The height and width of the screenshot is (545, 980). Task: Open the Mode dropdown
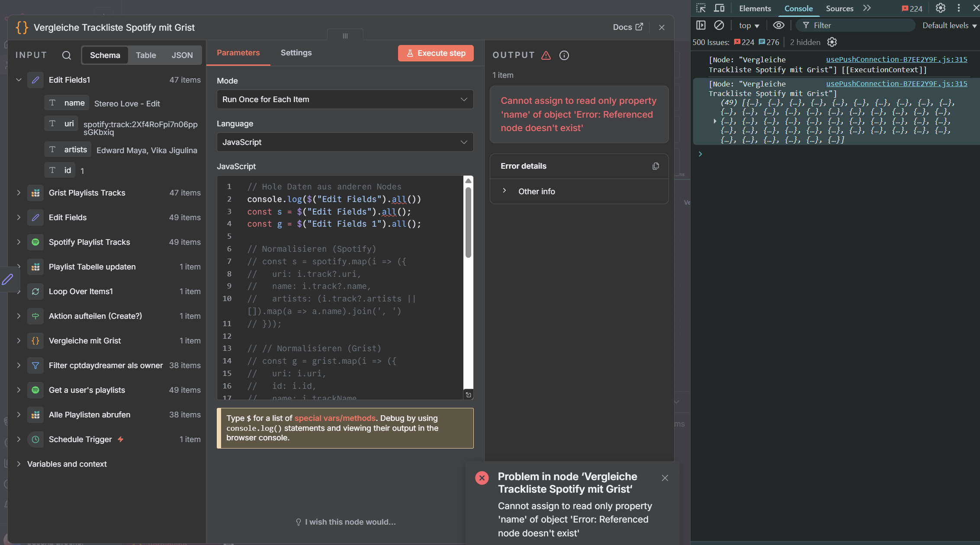pyautogui.click(x=345, y=99)
